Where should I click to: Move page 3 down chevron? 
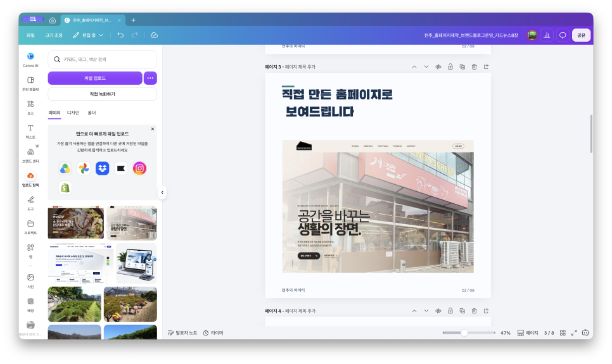(426, 66)
